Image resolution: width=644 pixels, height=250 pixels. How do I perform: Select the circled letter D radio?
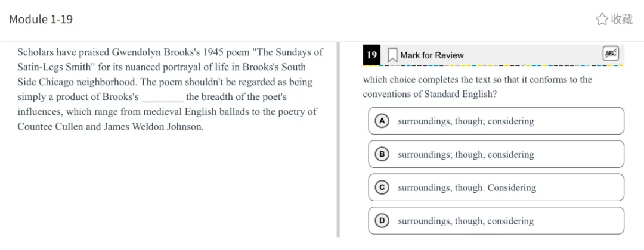click(382, 221)
